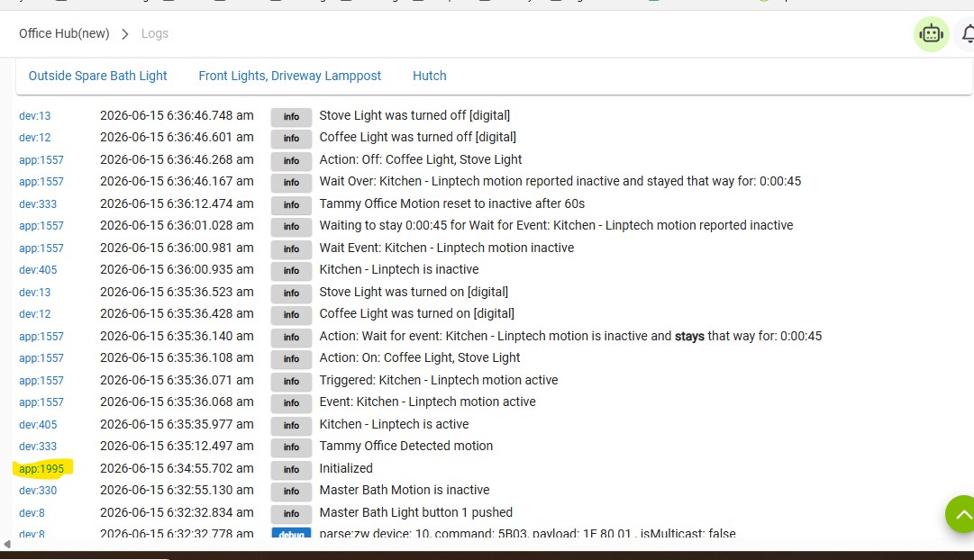This screenshot has width=974, height=560.
Task: Open dev:12 link for Coffee Light turned off
Action: pos(35,138)
